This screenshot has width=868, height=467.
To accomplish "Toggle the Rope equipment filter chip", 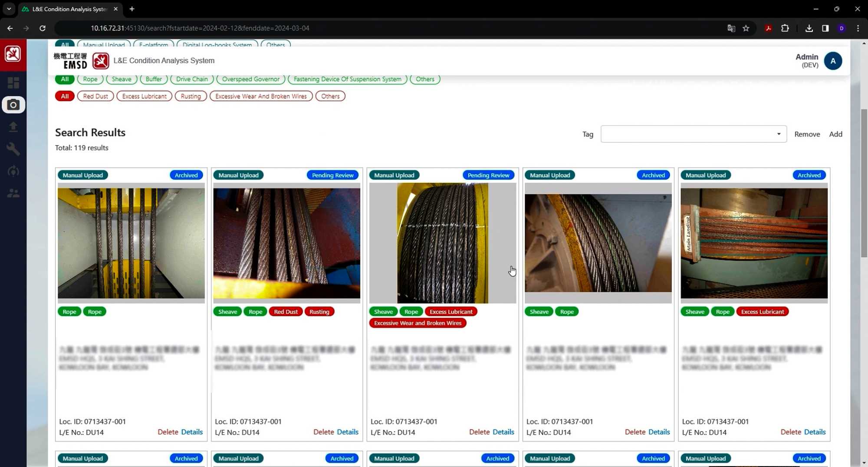I will click(90, 79).
